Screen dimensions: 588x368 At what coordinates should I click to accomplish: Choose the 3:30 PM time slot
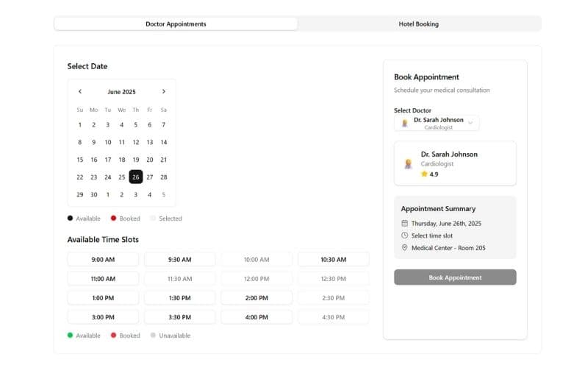179,317
